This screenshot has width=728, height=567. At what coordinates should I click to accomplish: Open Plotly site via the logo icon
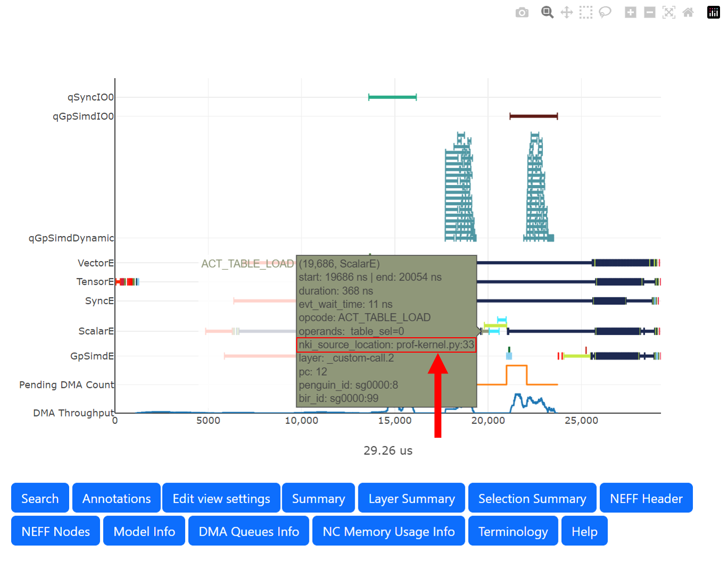713,12
